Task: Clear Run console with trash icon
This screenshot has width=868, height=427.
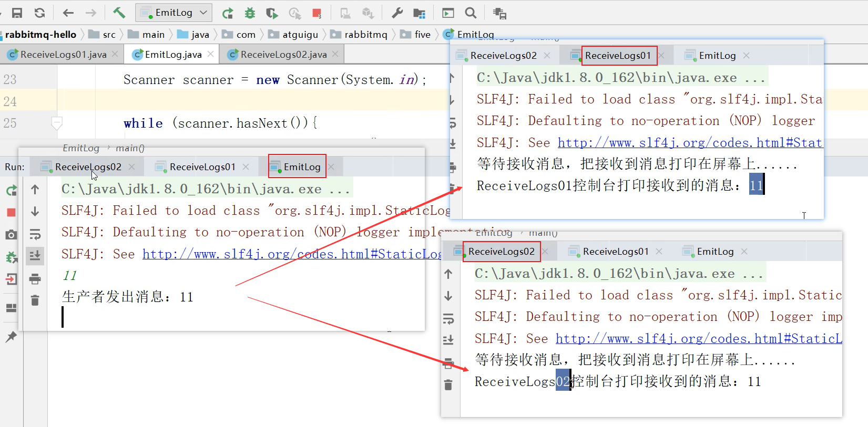Action: pos(35,300)
